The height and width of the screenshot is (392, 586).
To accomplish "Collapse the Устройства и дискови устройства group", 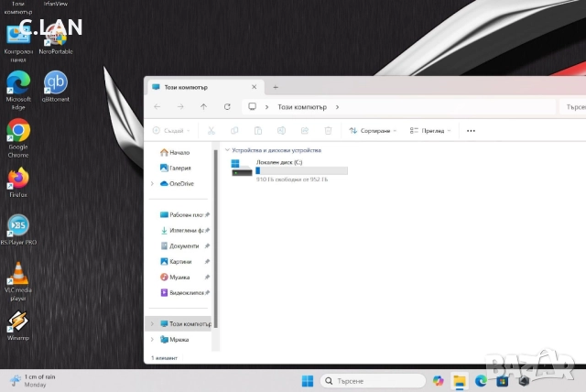I will [227, 149].
